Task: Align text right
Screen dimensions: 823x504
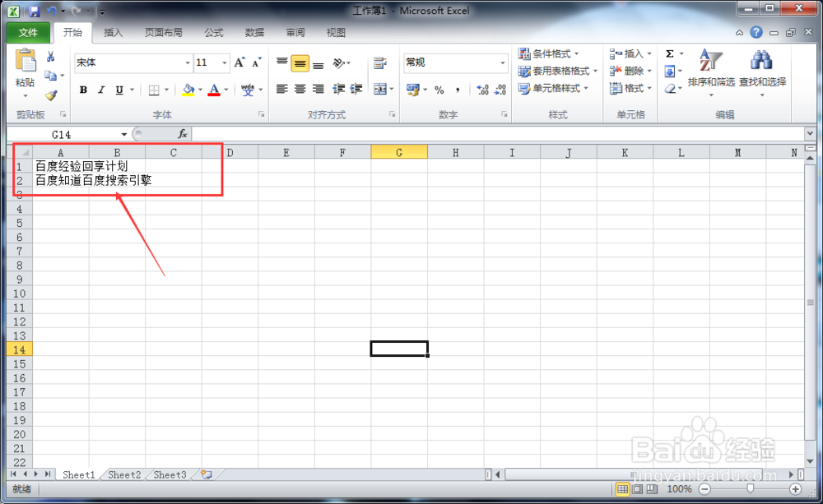Action: 318,89
